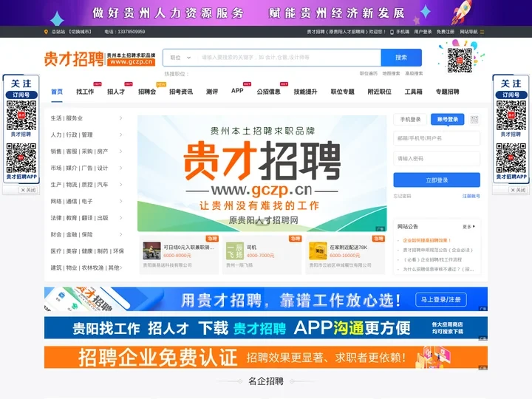
Task: Switch to QR code login icon
Action: (x=474, y=120)
